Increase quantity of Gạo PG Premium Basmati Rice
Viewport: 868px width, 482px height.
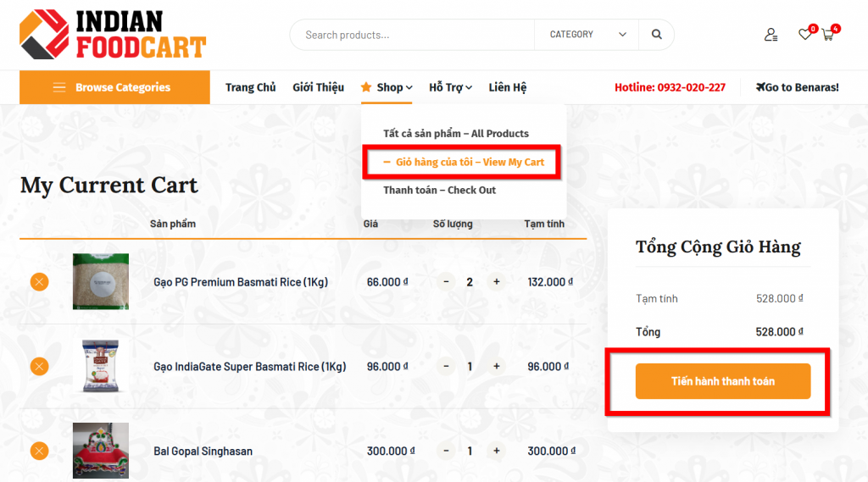(x=497, y=282)
